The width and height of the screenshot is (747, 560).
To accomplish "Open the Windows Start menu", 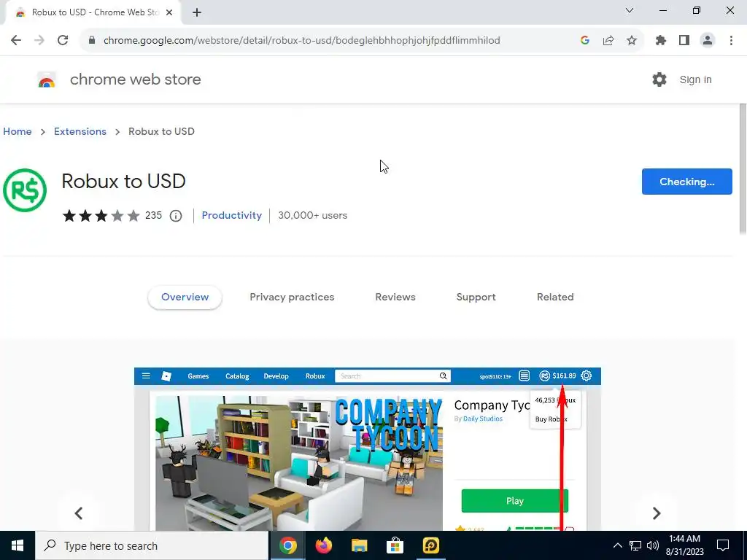I will (18, 545).
